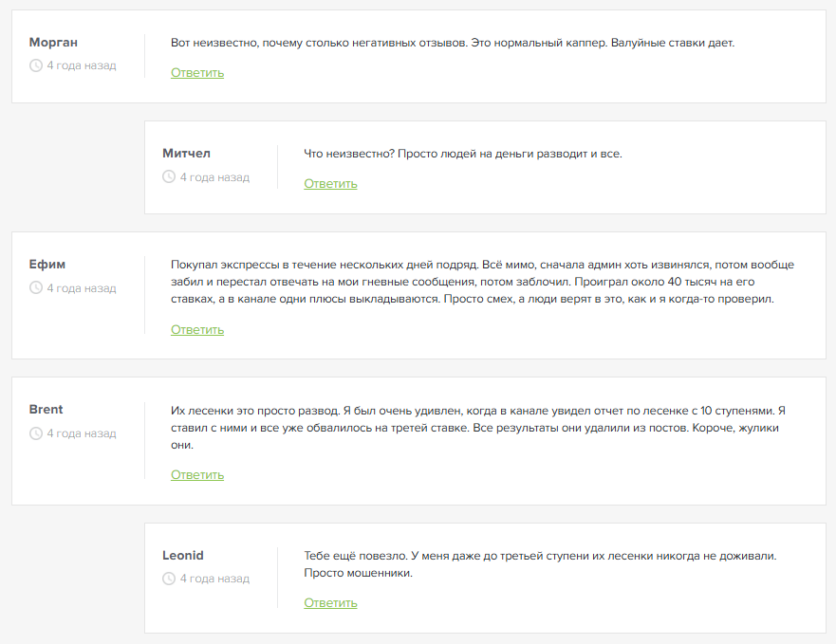Viewport: 836px width, 644px height.
Task: Click on the author name Ефим
Action: 47,265
